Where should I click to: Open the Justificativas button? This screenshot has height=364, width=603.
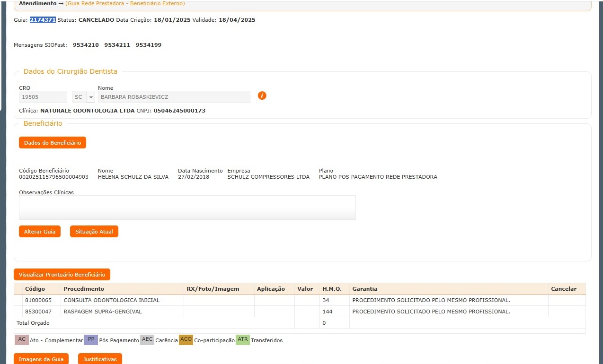pos(100,359)
